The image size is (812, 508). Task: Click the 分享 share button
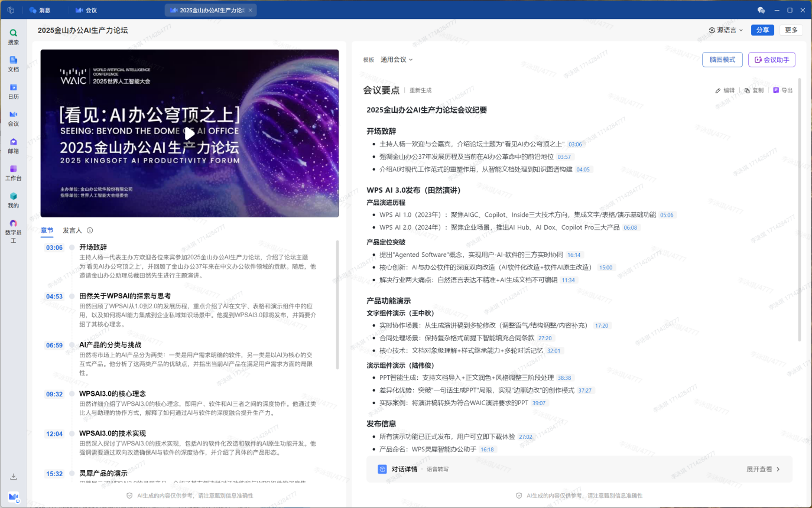[762, 30]
